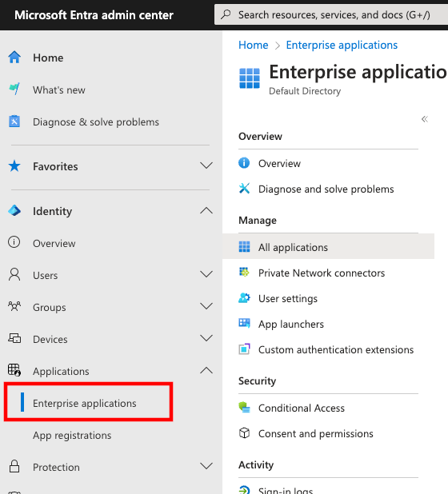Click the search magnifier icon

(x=226, y=14)
